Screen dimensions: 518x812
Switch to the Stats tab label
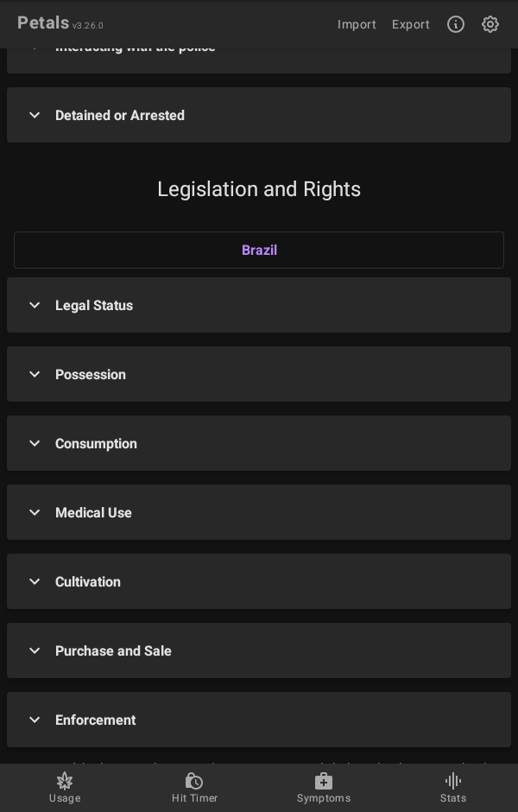[x=453, y=798]
